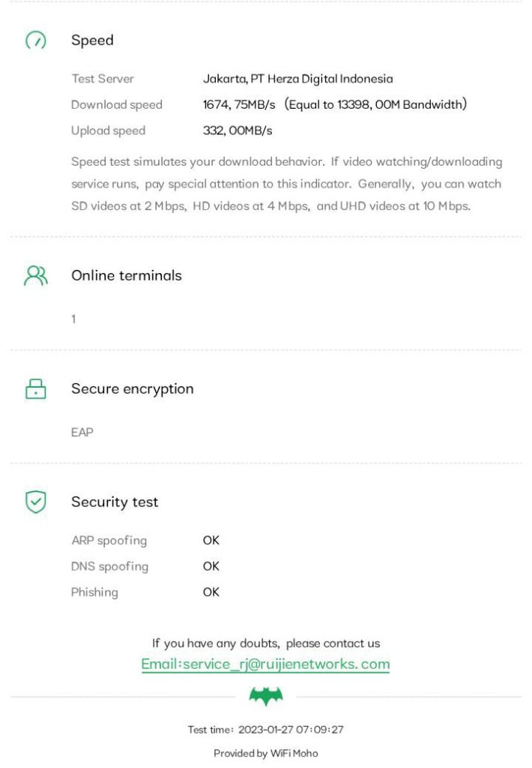
Task: Select the upload speed value 332,00MB/s
Action: click(x=238, y=130)
